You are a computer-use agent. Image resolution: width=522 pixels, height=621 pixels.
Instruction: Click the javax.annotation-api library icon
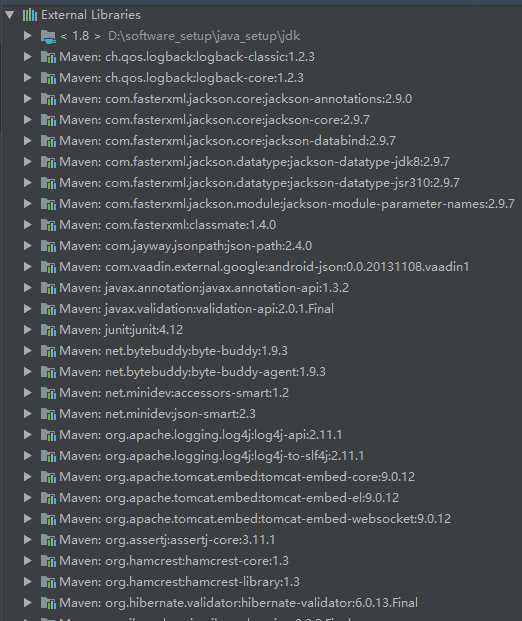click(48, 288)
